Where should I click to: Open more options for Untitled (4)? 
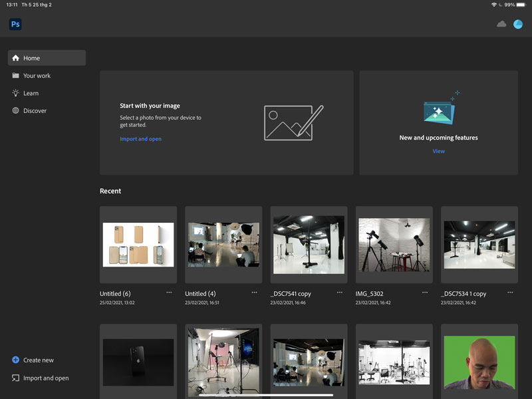[x=254, y=293]
